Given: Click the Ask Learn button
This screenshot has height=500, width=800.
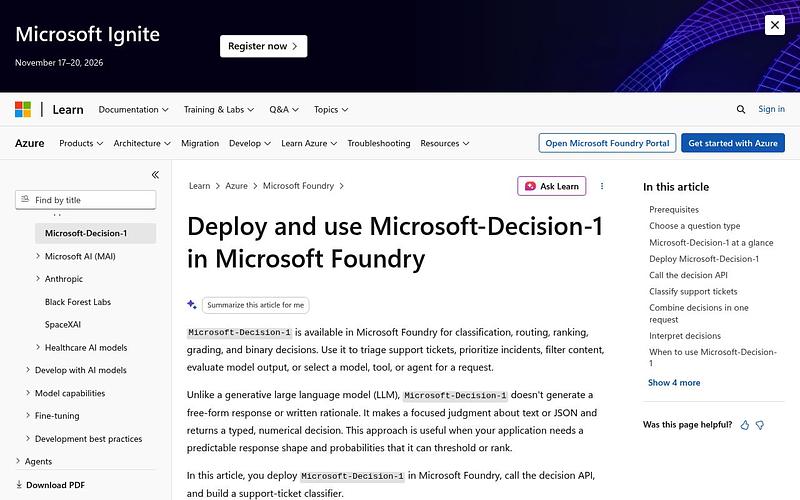Looking at the screenshot, I should coord(552,186).
